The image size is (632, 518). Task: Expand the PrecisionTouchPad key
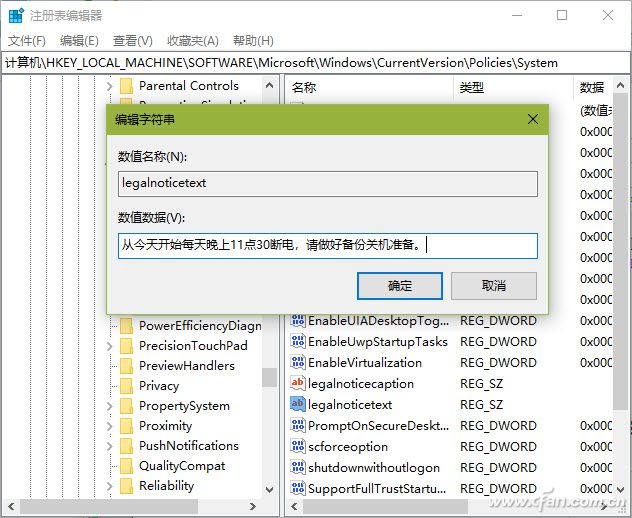(110, 346)
